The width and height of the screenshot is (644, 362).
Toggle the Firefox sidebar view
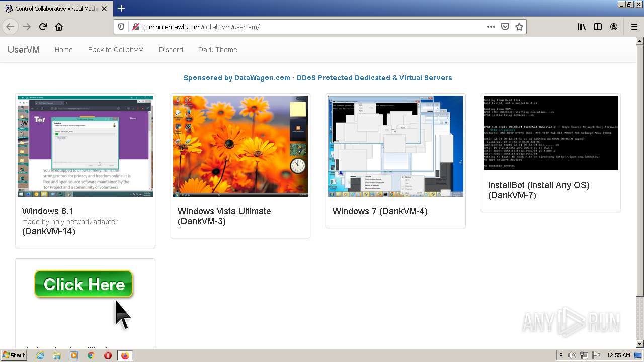[598, 27]
